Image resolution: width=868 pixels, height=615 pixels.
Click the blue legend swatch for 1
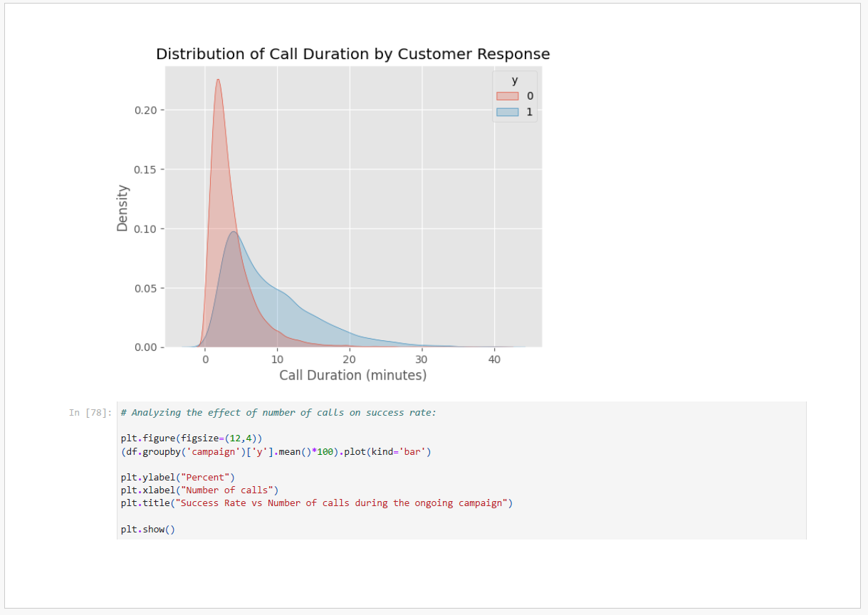point(507,112)
